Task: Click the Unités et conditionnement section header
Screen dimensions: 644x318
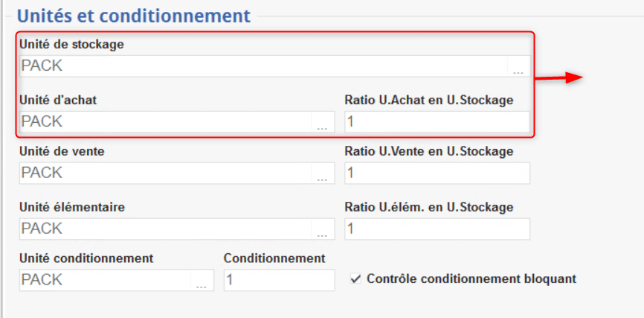Action: 134,15
